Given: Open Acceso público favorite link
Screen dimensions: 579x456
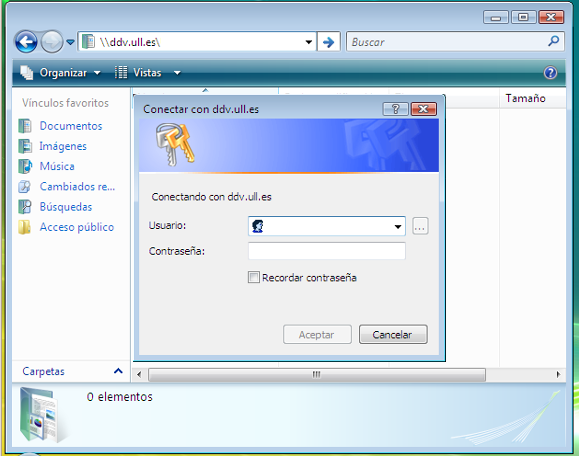Looking at the screenshot, I should 77,227.
